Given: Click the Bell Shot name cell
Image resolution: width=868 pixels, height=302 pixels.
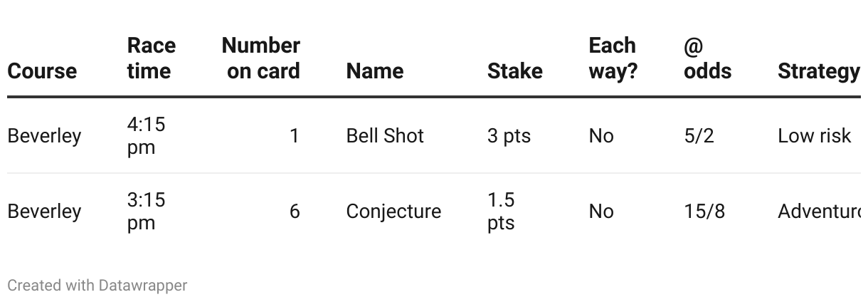Looking at the screenshot, I should click(385, 135).
